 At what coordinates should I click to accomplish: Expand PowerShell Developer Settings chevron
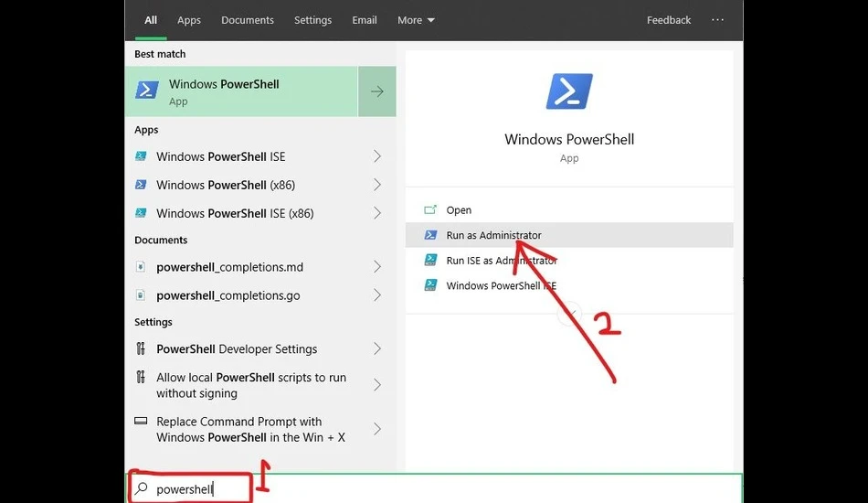[377, 348]
